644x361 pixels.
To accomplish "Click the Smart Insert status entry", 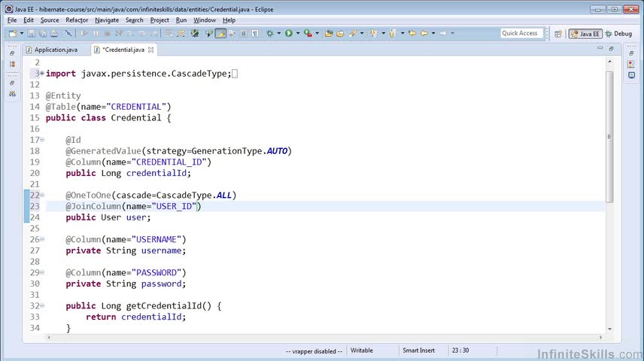I will [418, 350].
